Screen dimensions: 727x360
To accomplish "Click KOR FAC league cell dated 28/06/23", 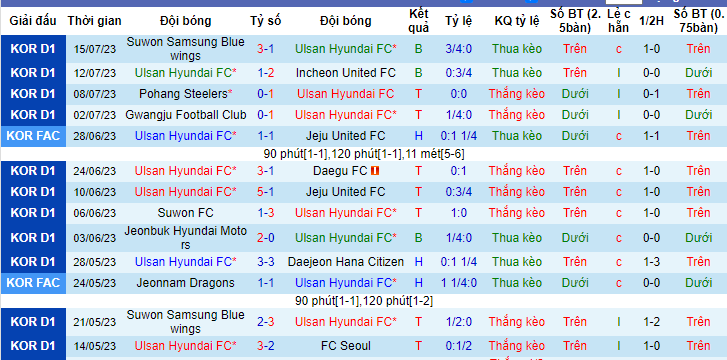I will pyautogui.click(x=33, y=136).
